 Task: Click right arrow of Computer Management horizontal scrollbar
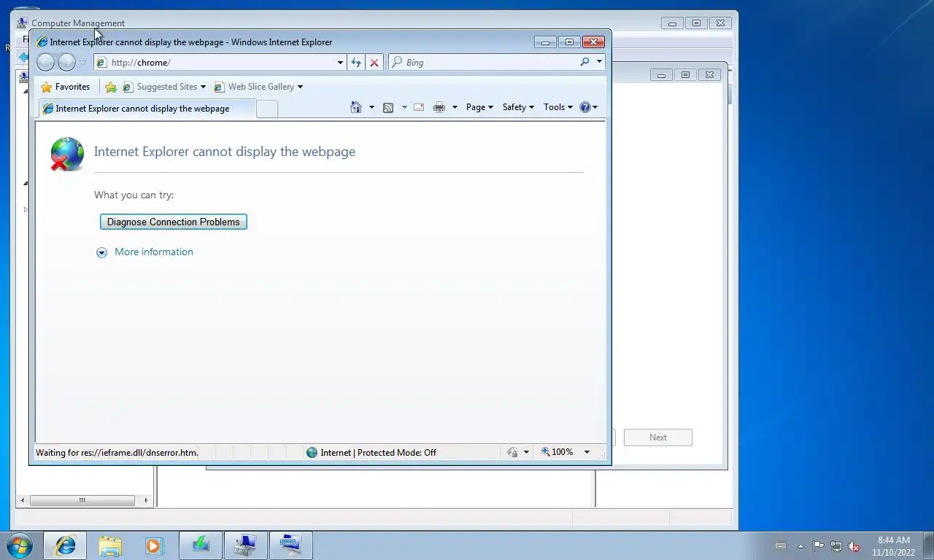[146, 500]
